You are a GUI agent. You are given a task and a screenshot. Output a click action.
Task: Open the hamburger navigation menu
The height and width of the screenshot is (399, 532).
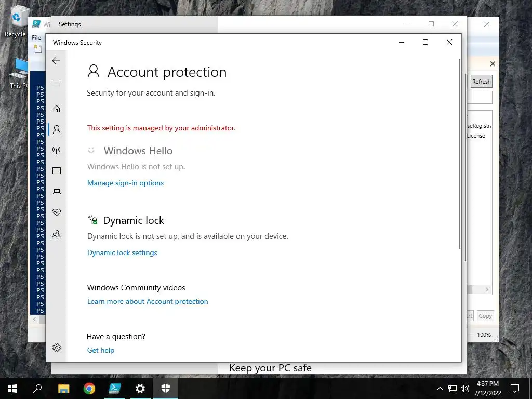(x=56, y=84)
